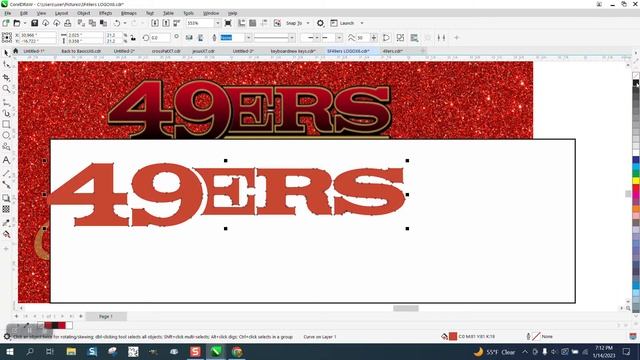640x360 pixels.
Task: Select the Transparency tool
Action: 6,209
